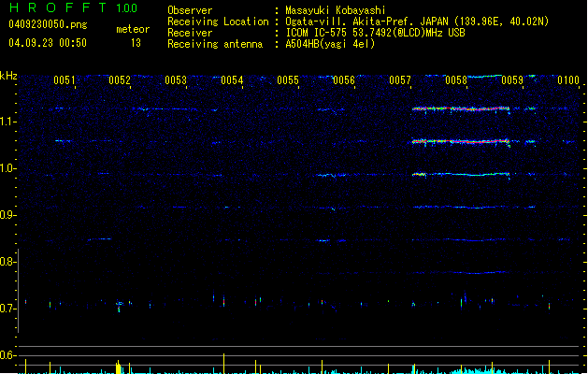Click the ICOM IC-575 receiver details
The width and height of the screenshot is (588, 374).
(x=375, y=33)
